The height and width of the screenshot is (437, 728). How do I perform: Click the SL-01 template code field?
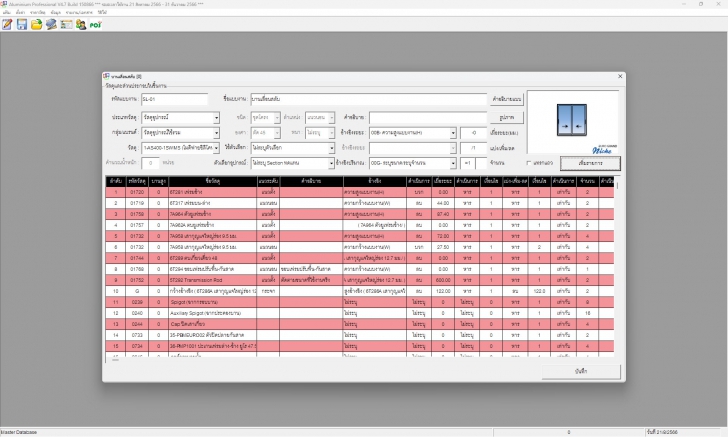pyautogui.click(x=175, y=99)
